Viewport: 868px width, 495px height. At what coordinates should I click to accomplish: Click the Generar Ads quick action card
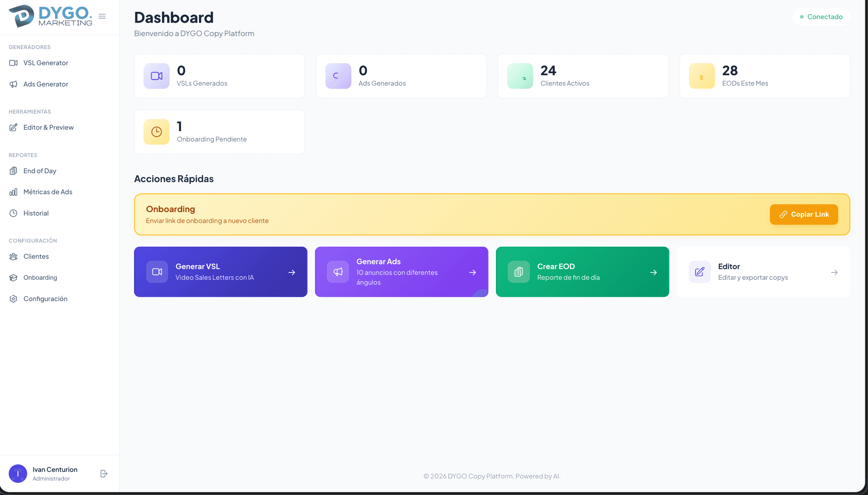coord(401,272)
